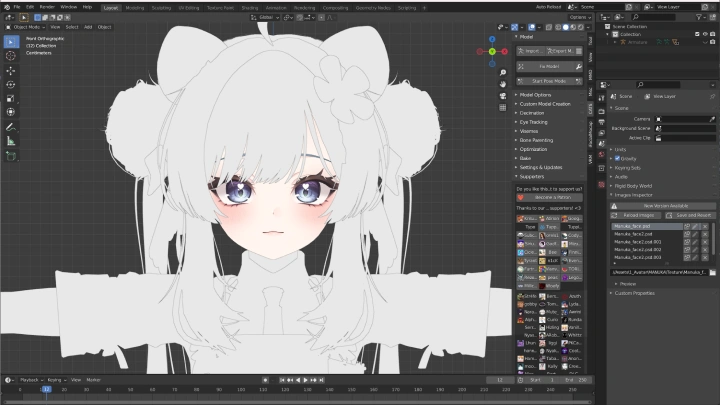This screenshot has width=720, height=405.
Task: Open the Tool properties tab icon
Action: pos(602,98)
